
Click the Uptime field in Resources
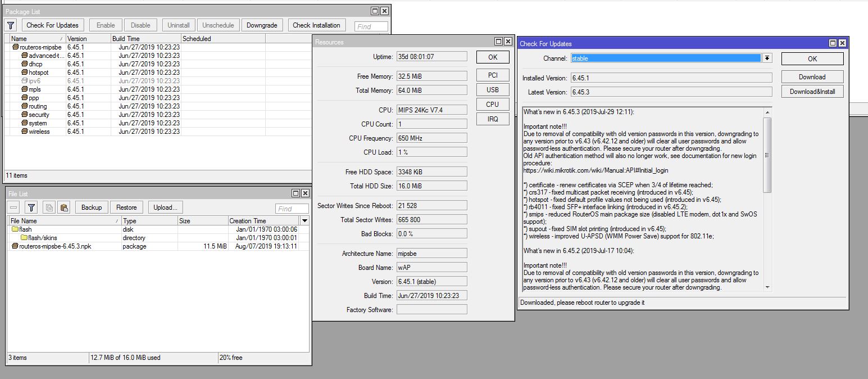(x=431, y=57)
